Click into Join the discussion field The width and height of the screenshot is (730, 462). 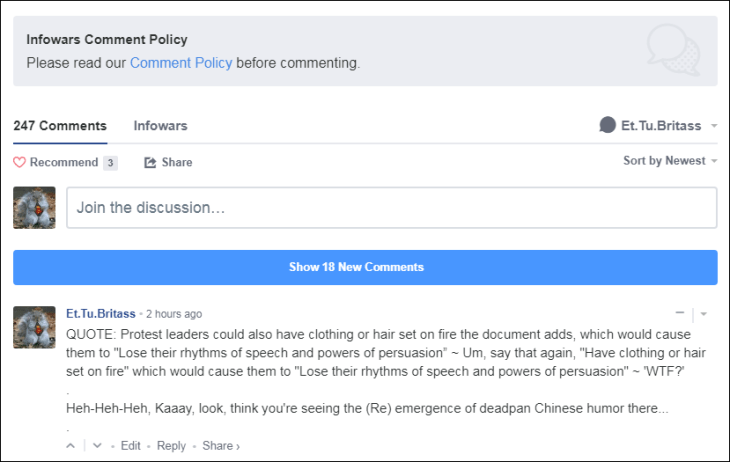(x=391, y=208)
